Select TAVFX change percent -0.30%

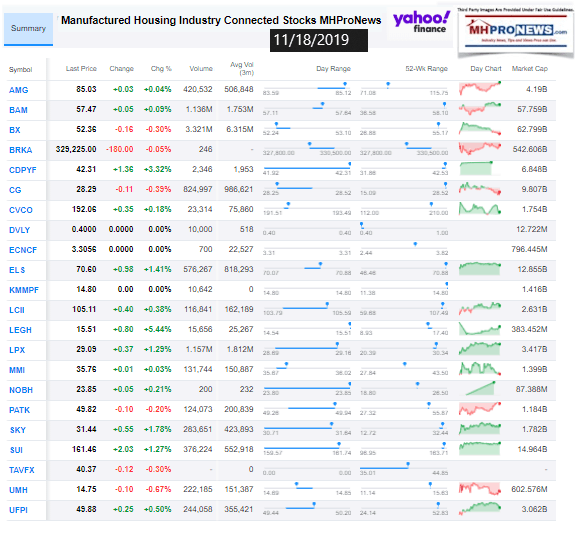pos(158,469)
